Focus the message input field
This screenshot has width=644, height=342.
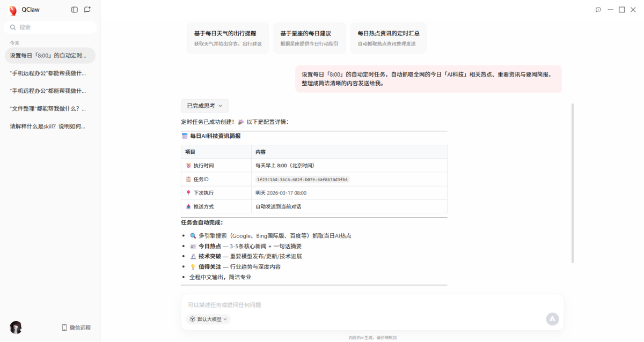coord(365,305)
